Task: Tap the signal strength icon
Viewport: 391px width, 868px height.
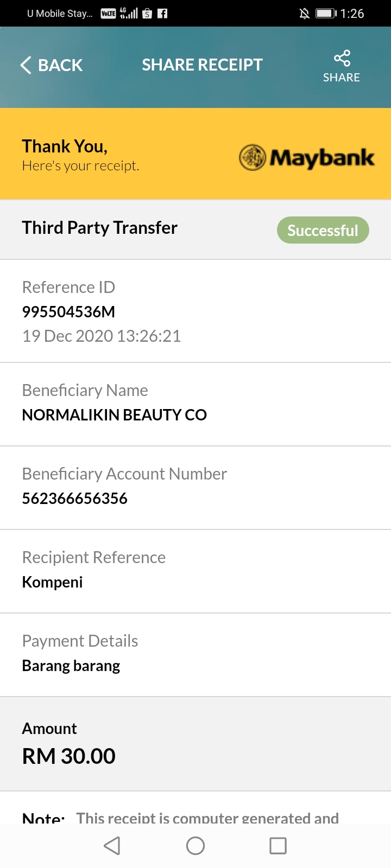Action: click(x=129, y=14)
